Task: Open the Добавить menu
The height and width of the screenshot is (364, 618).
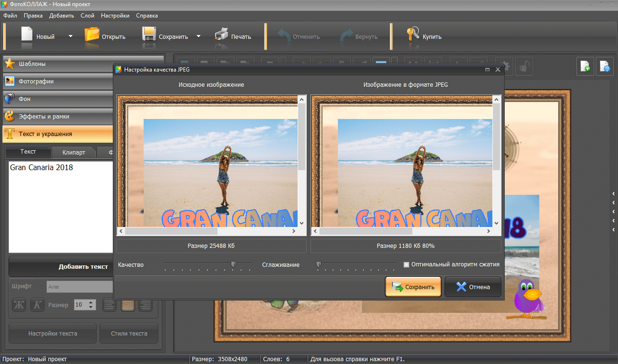Action: [61, 16]
